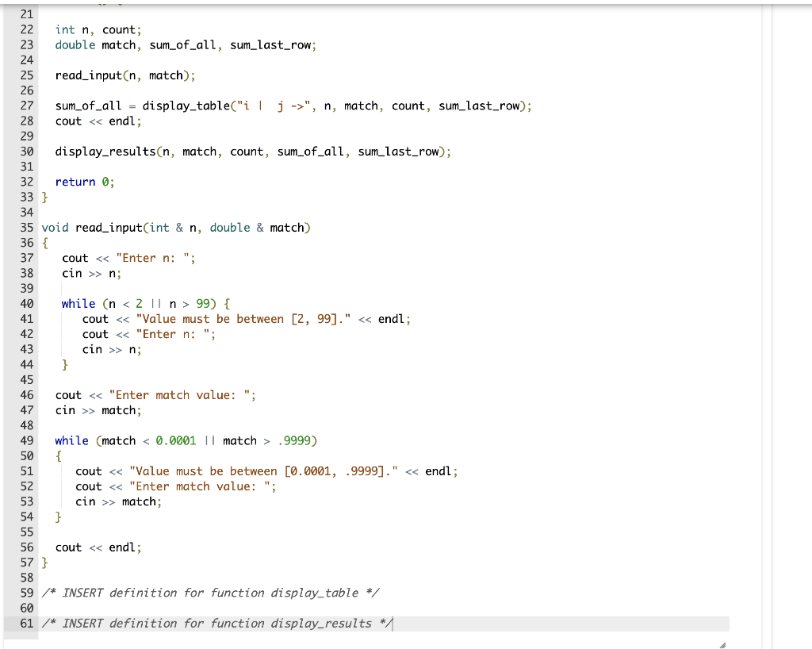Click the return 0 statement
Viewport: 812px width, 649px height.
83,181
